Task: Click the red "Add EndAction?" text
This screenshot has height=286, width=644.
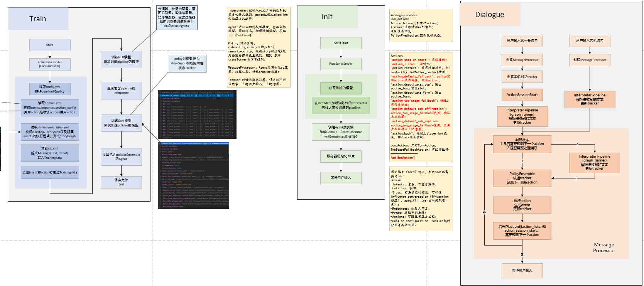Action: coord(402,158)
